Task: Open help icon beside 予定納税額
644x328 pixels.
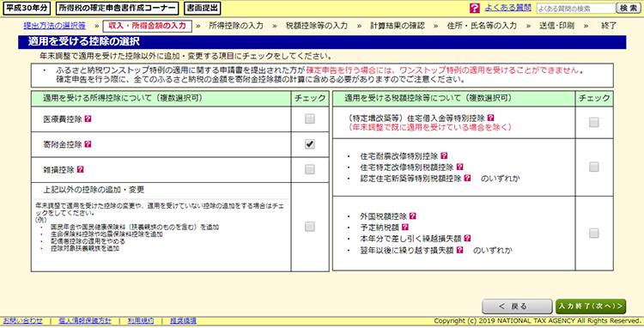Action: (x=405, y=227)
